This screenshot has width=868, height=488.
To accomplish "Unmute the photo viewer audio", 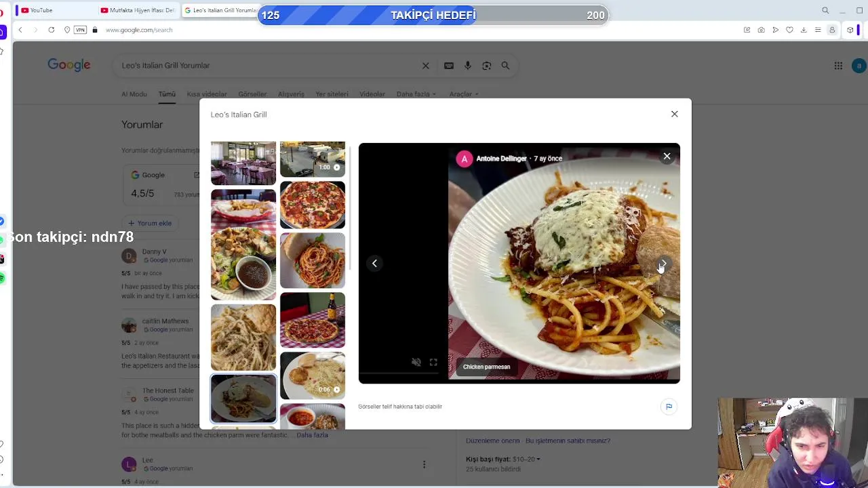I will point(416,362).
